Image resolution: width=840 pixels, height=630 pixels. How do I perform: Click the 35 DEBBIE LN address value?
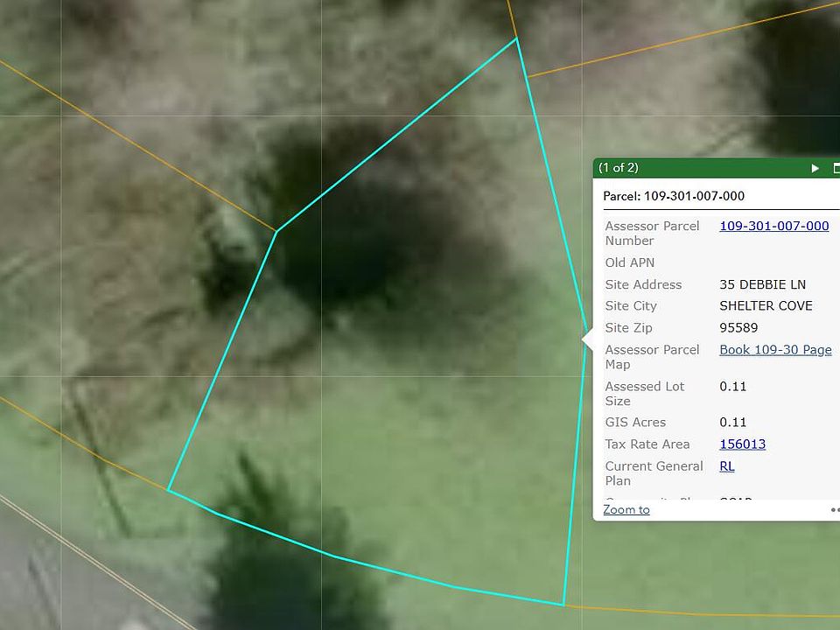(762, 284)
